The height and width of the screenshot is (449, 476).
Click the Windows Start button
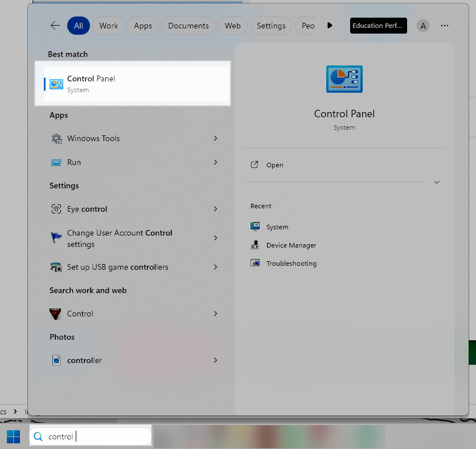pyautogui.click(x=13, y=436)
